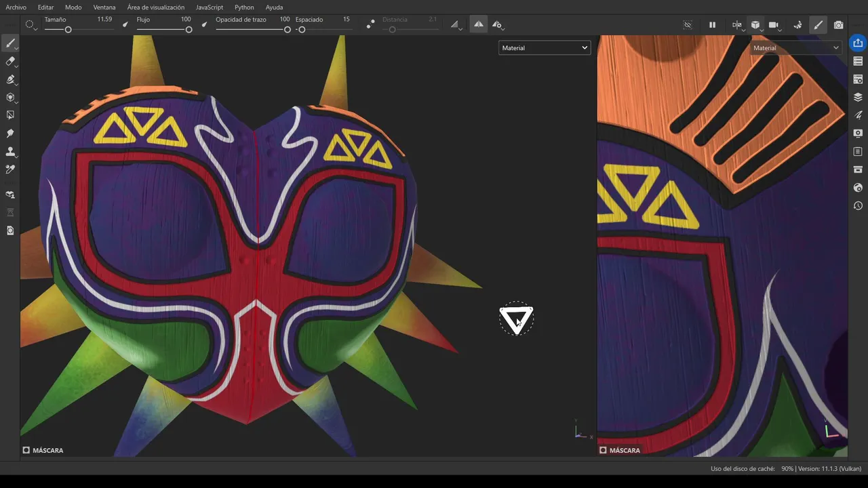Viewport: 868px width, 488px height.
Task: Switch to Painting mode brush icon
Action: (818, 25)
